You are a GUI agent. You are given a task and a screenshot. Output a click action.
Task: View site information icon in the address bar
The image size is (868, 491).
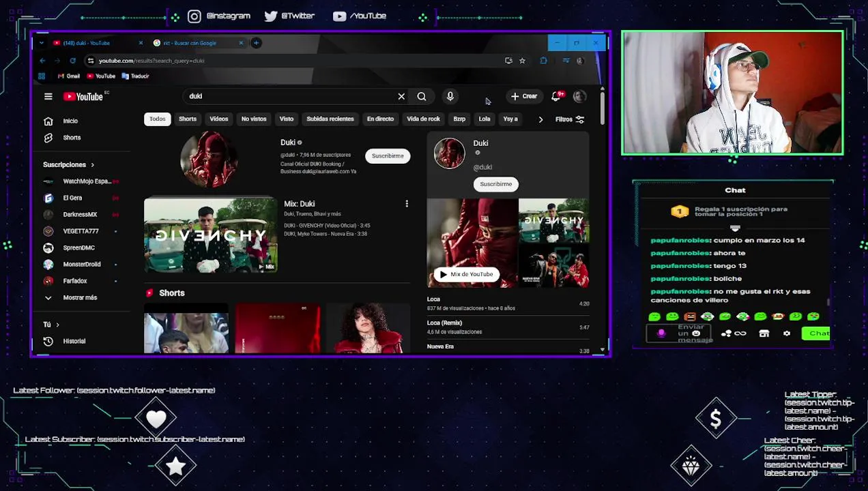click(x=91, y=61)
